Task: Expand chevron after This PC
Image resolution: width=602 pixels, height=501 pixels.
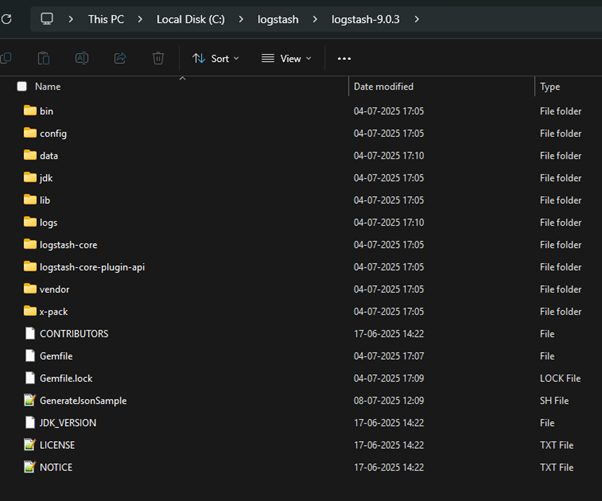Action: click(140, 19)
